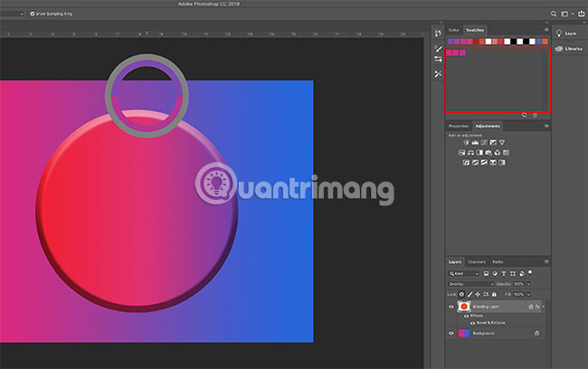The width and height of the screenshot is (588, 369).
Task: Open the crossed tools panel icon
Action: (438, 74)
